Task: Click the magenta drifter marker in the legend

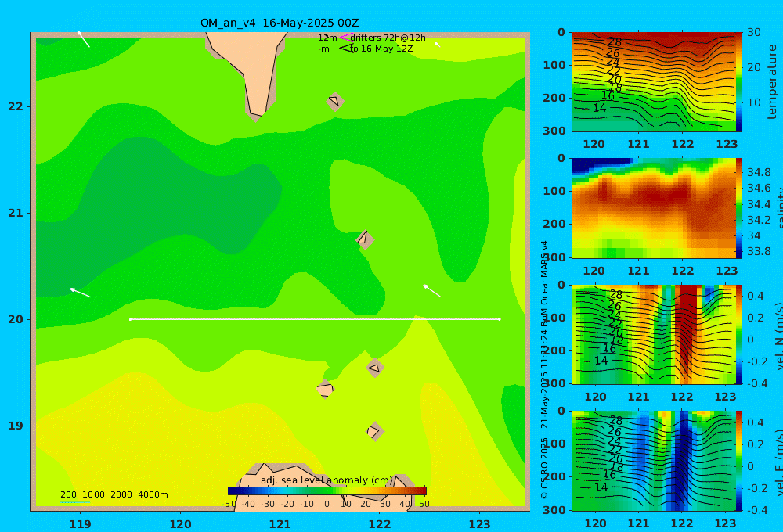Action: 346,38
